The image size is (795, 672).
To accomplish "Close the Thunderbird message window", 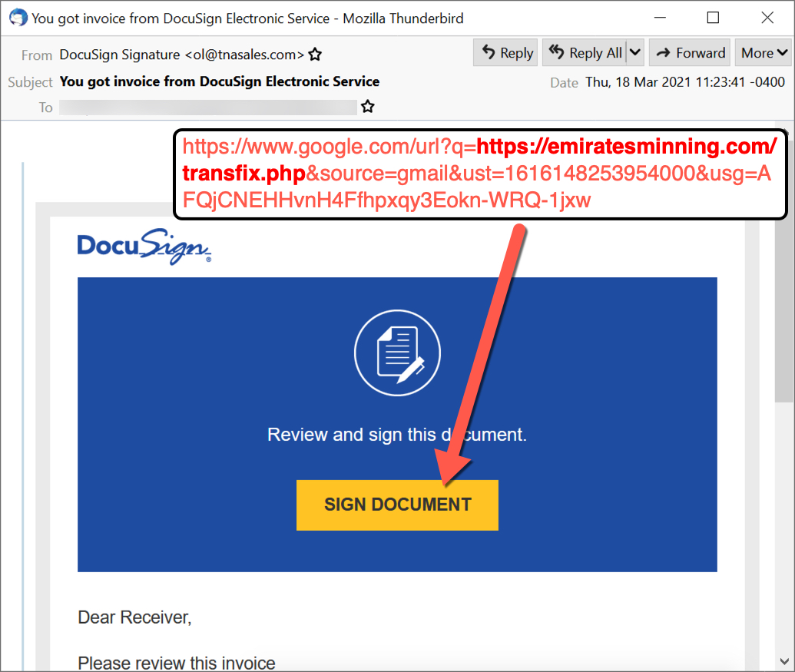I will click(x=767, y=18).
